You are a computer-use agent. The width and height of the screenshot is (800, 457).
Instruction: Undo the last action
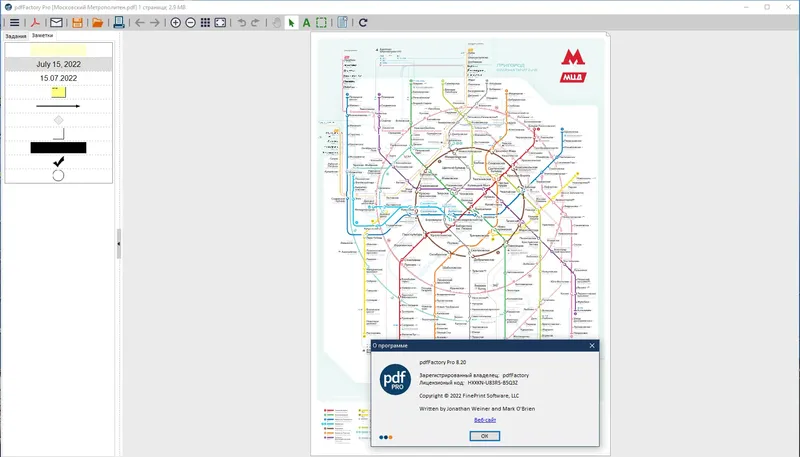coord(241,22)
